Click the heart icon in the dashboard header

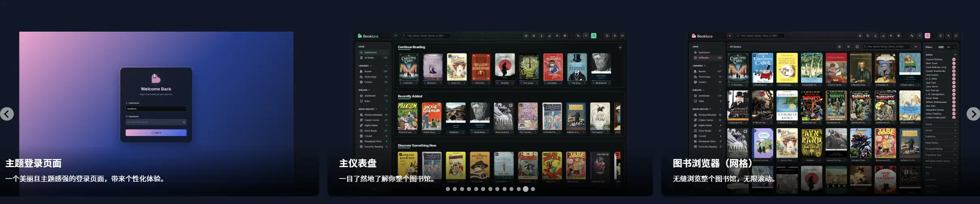586,36
